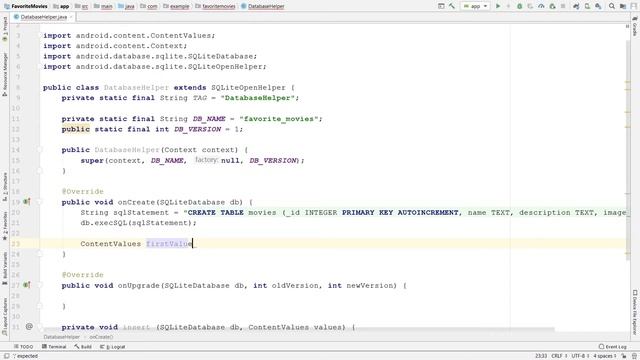Collapse the onUpgrade method fold marker
The width and height of the screenshot is (640, 360).
40,285
